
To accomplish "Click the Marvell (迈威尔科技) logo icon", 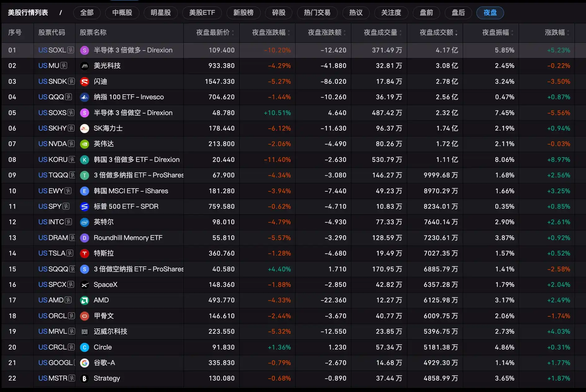I will (84, 332).
